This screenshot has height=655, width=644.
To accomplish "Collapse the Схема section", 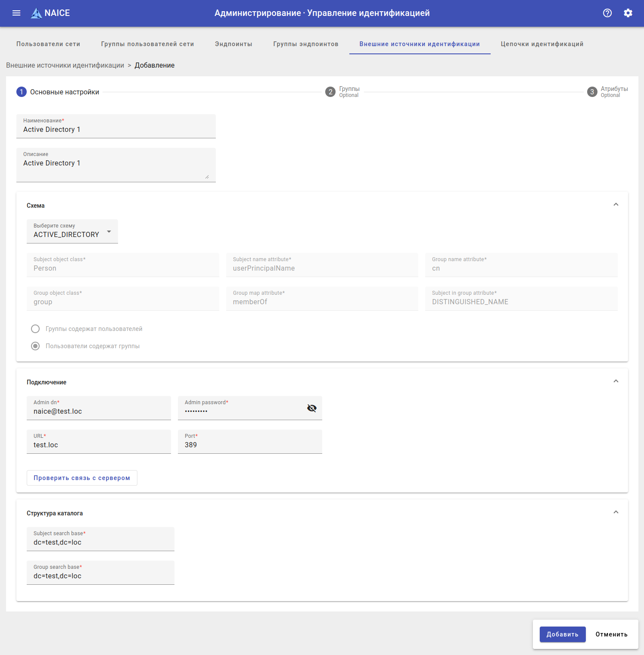I will (616, 205).
